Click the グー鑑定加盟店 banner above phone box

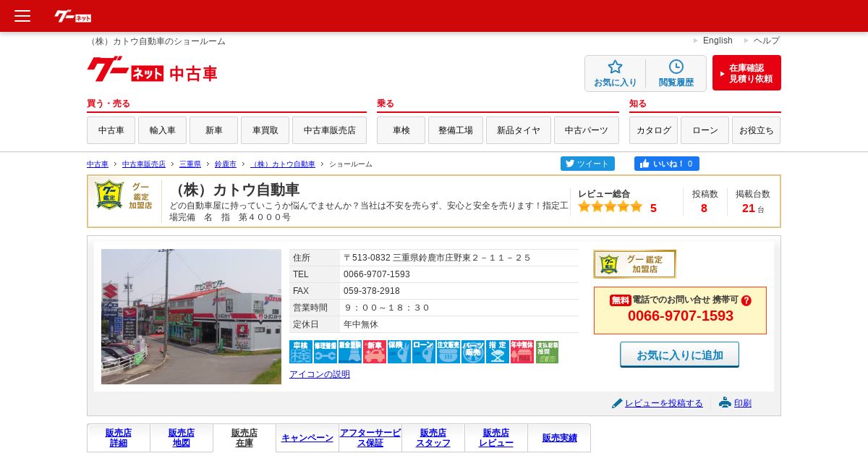coord(635,264)
